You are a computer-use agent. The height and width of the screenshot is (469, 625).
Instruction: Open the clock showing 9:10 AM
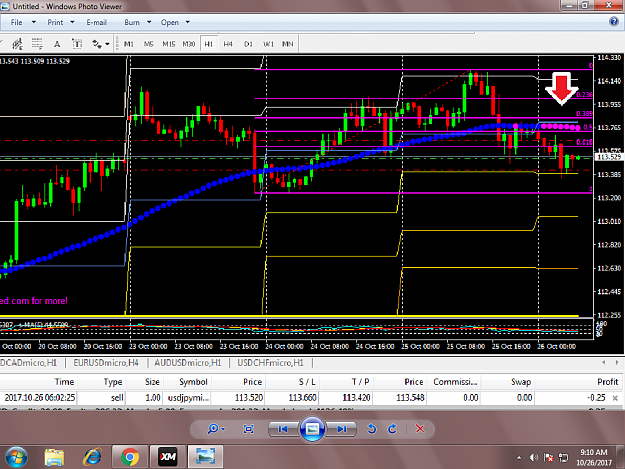[594, 457]
